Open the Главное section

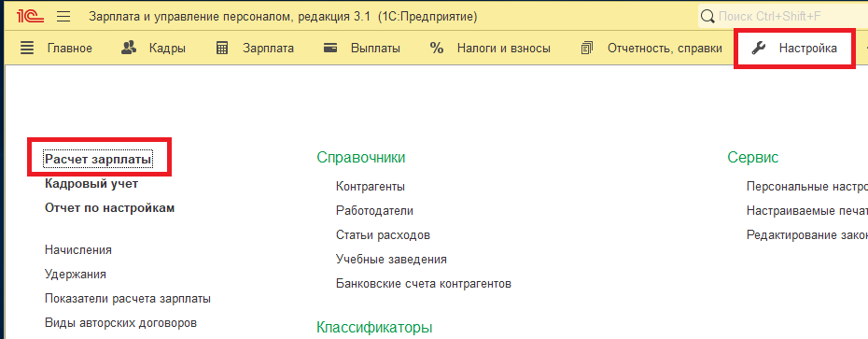[x=70, y=49]
